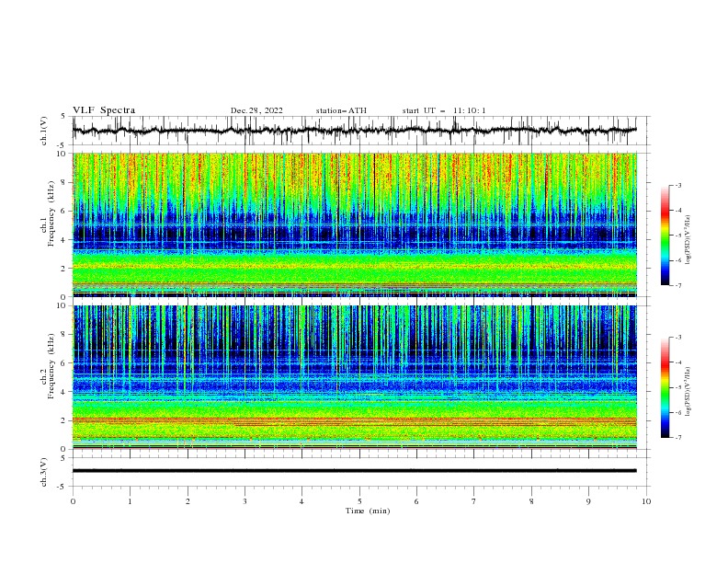This screenshot has height=563, width=728.
Task: Click the "3" tick on the time axis
Action: (245, 501)
